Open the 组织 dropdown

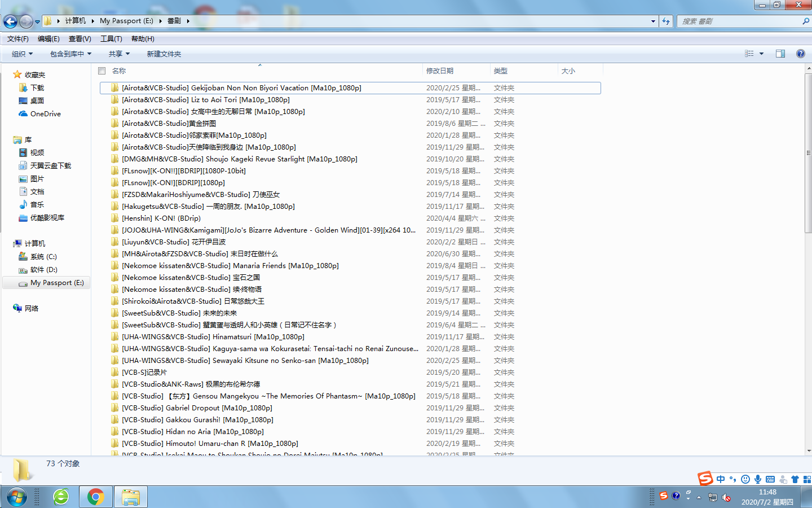pos(23,54)
